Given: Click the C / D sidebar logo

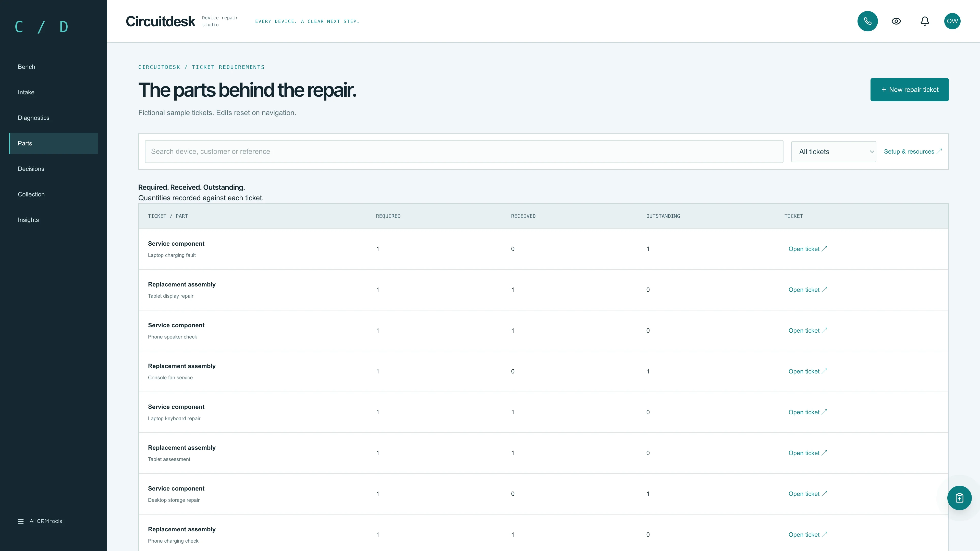Looking at the screenshot, I should click(41, 27).
